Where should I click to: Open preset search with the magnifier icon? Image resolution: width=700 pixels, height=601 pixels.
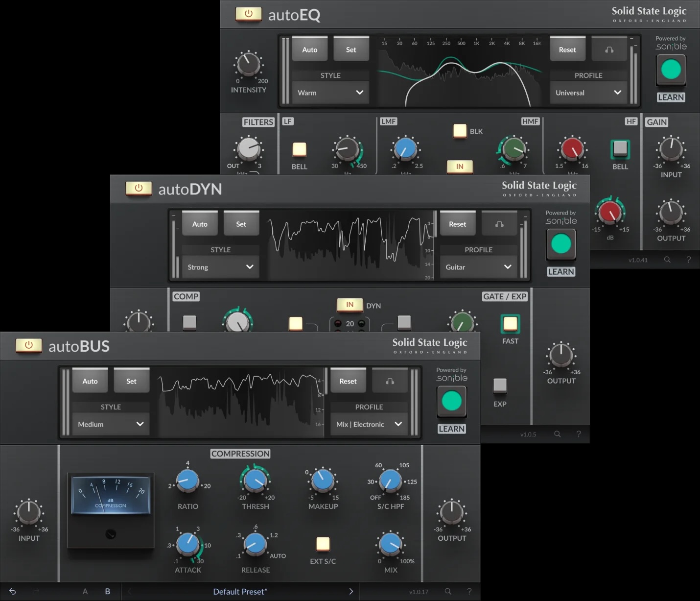tap(447, 591)
